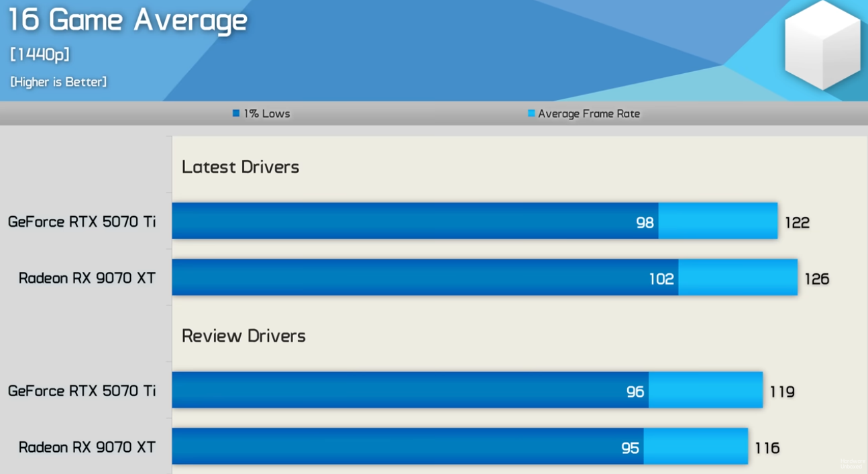Click the '[1440p]' resolution label
The image size is (868, 474).
(x=40, y=54)
